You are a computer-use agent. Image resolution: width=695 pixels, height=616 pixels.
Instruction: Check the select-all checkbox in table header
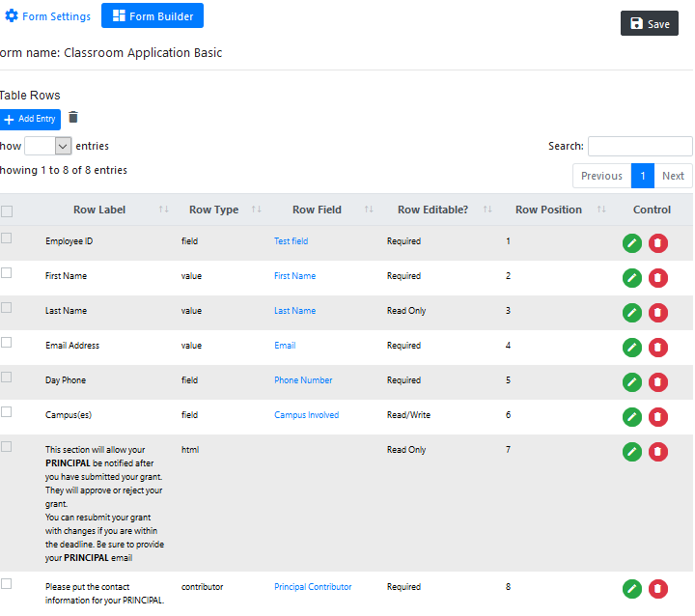coord(7,210)
